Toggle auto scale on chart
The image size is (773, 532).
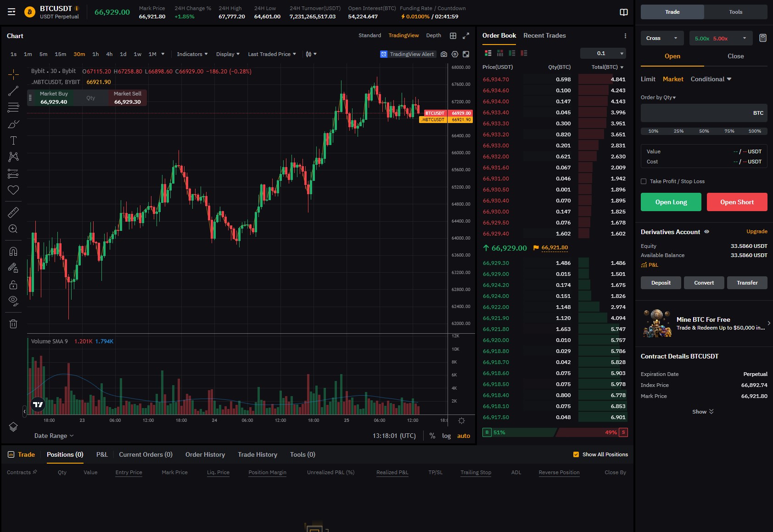click(x=464, y=436)
